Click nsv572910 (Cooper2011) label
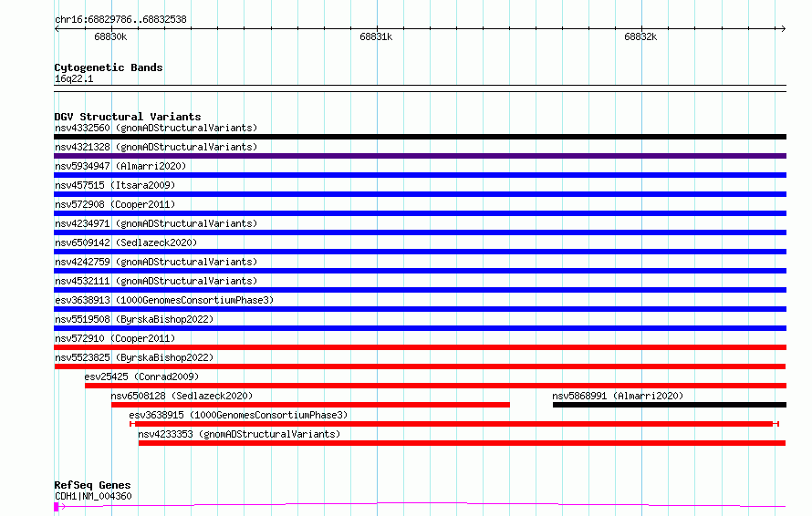 coord(115,338)
